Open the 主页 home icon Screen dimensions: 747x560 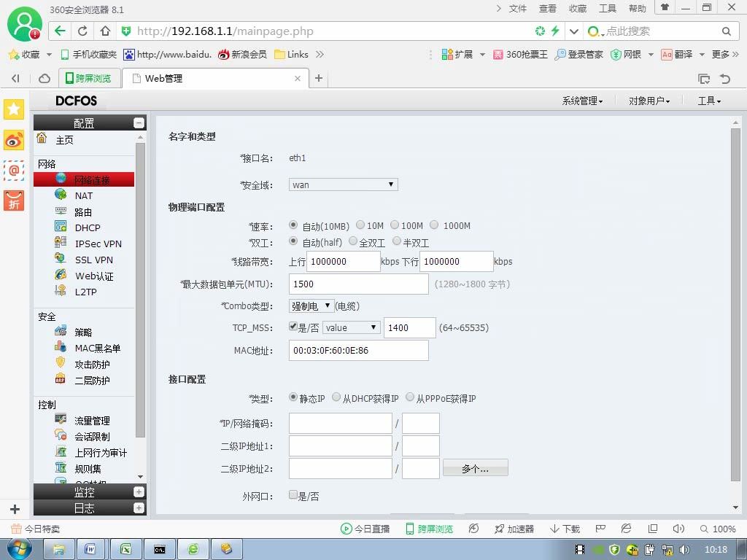click(x=42, y=138)
